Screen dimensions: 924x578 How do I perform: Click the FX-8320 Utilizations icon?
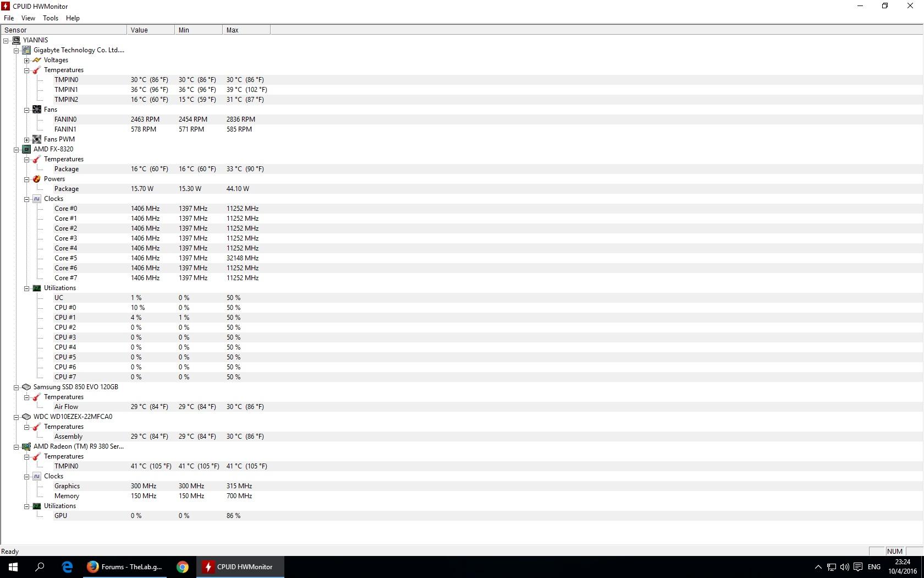click(x=37, y=288)
